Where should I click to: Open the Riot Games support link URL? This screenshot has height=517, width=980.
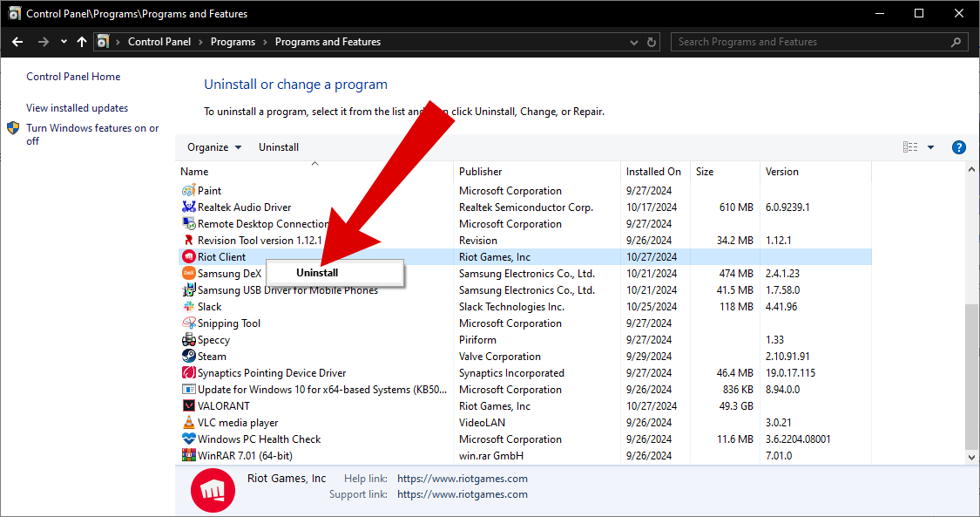point(462,493)
